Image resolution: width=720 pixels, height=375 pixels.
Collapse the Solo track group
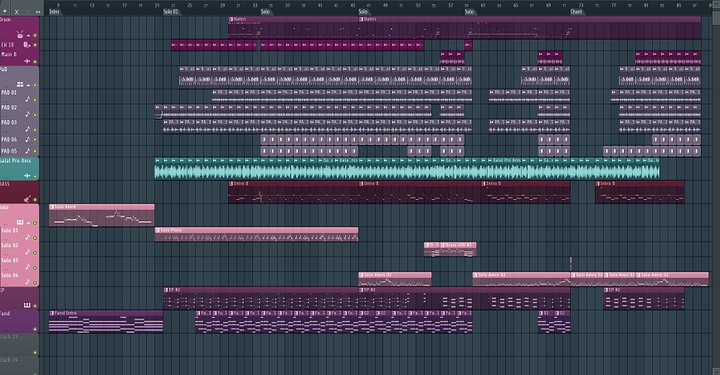[28, 223]
